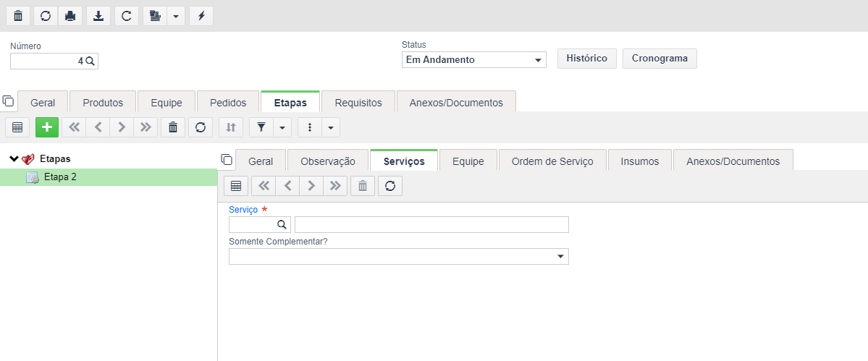The width and height of the screenshot is (868, 361).
Task: Click the sort order arrows icon
Action: [x=231, y=127]
